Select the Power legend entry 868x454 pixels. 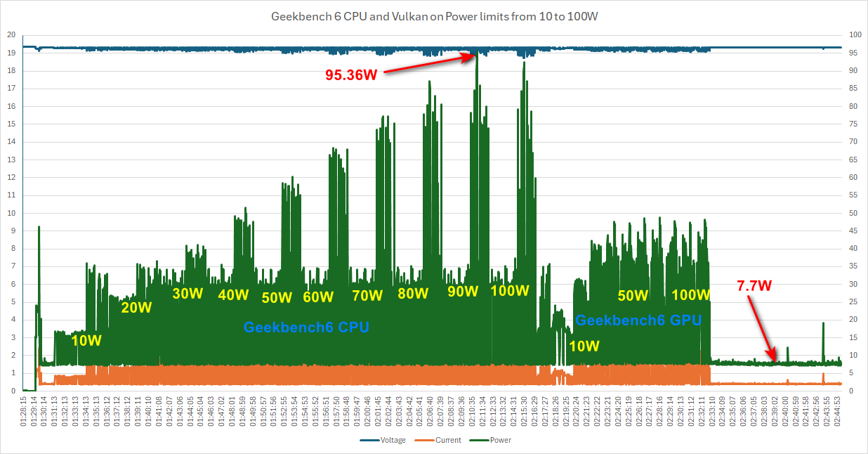click(501, 441)
